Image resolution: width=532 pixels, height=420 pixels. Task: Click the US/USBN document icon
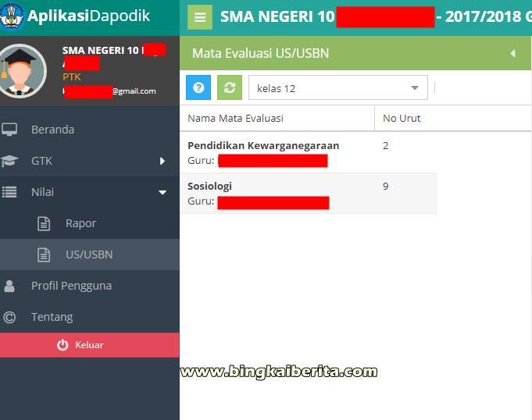click(44, 255)
